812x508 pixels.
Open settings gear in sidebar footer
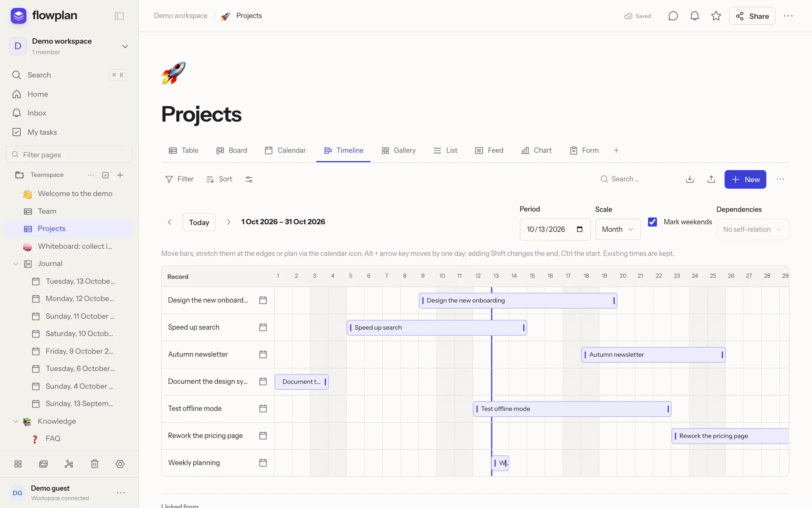pos(120,464)
